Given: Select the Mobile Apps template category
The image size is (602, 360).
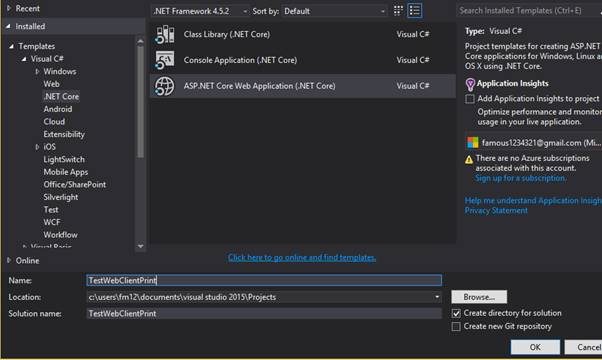Looking at the screenshot, I should pyautogui.click(x=66, y=172).
